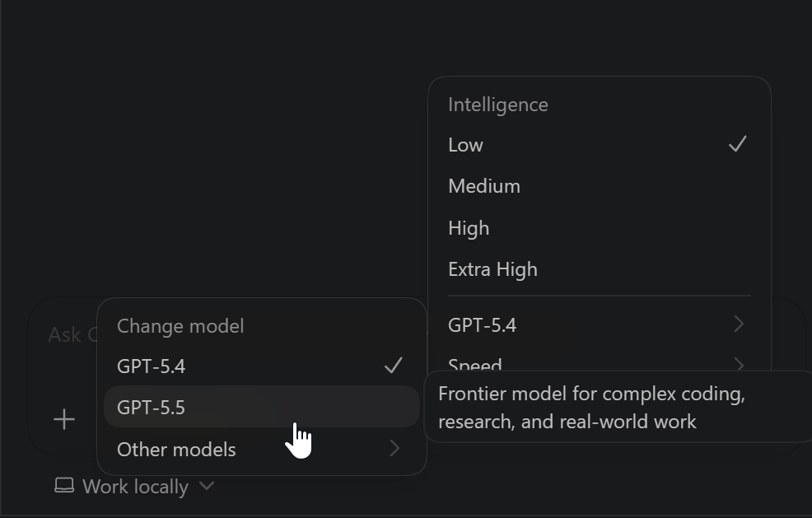Expand the Other models submenu arrow
The image size is (812, 518).
(394, 449)
